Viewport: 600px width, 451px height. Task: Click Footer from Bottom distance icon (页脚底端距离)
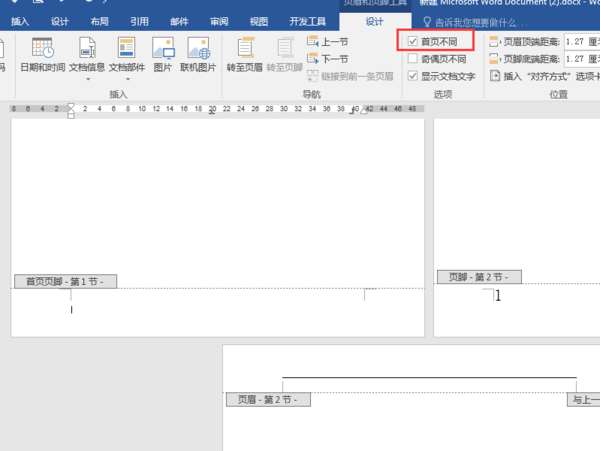click(494, 59)
